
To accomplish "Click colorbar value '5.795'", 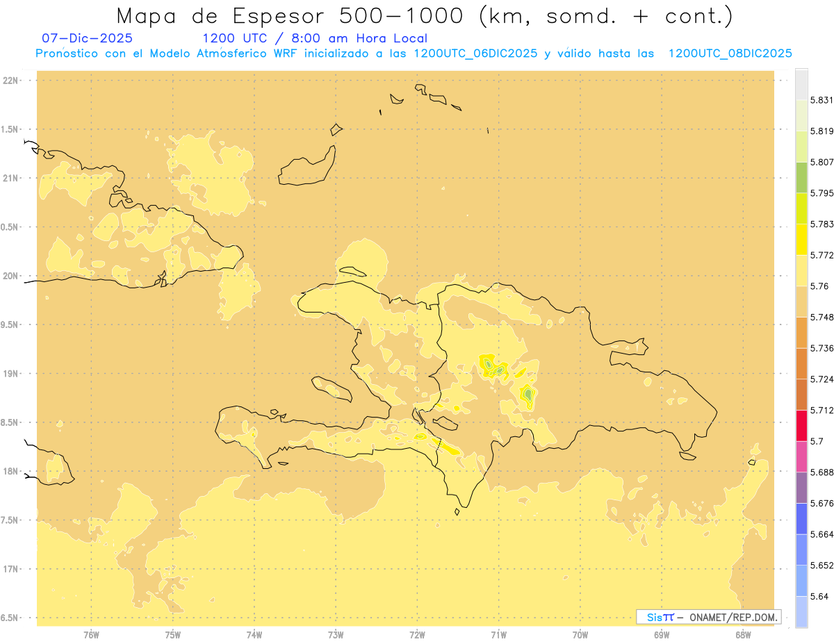I will pos(821,193).
